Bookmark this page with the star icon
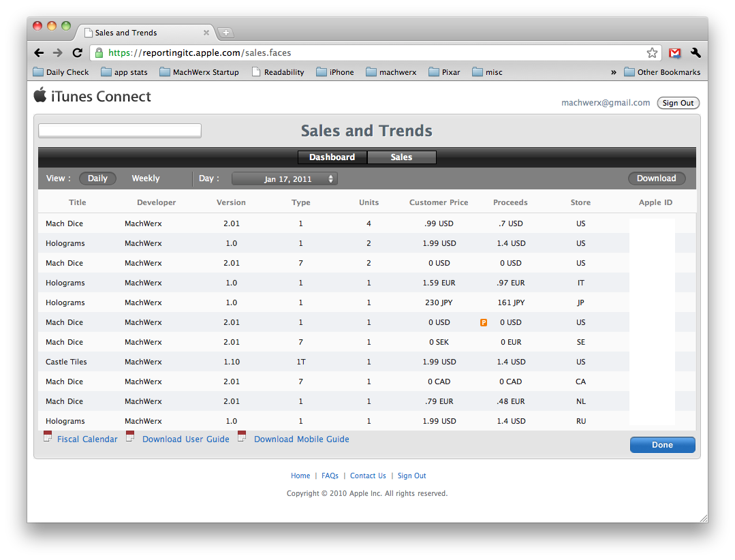The height and width of the screenshot is (560, 735). 652,53
